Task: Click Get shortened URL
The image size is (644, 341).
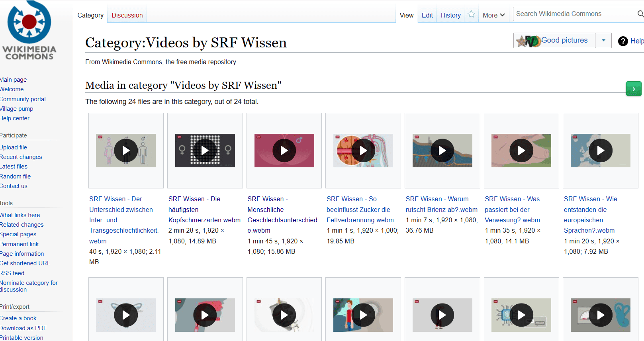Action: pos(25,263)
